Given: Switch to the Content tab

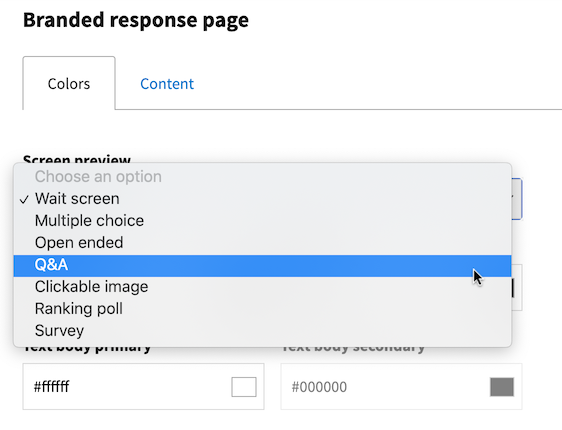Looking at the screenshot, I should pos(167,84).
